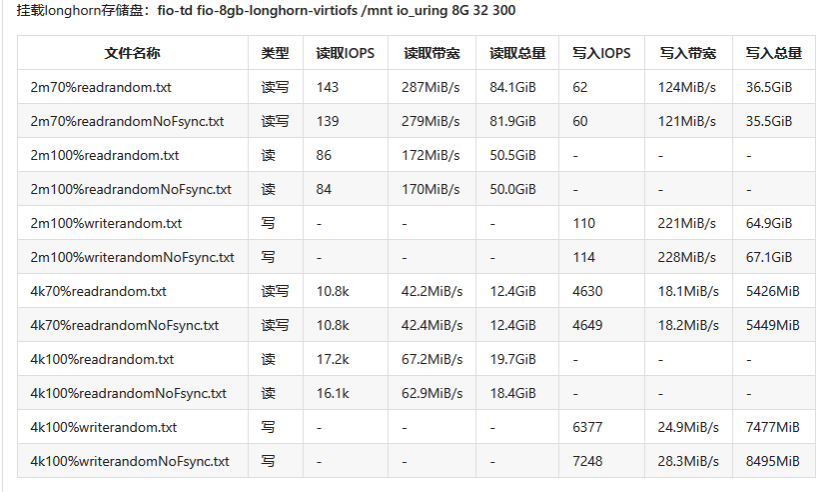Click write IOPS value 4630

(587, 291)
